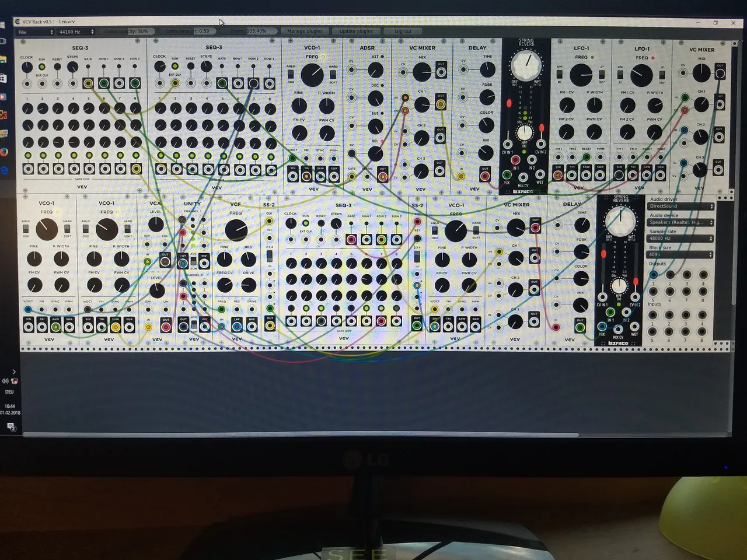Click large dry/wet knob on bottom-row Spring Reverb

[620, 221]
